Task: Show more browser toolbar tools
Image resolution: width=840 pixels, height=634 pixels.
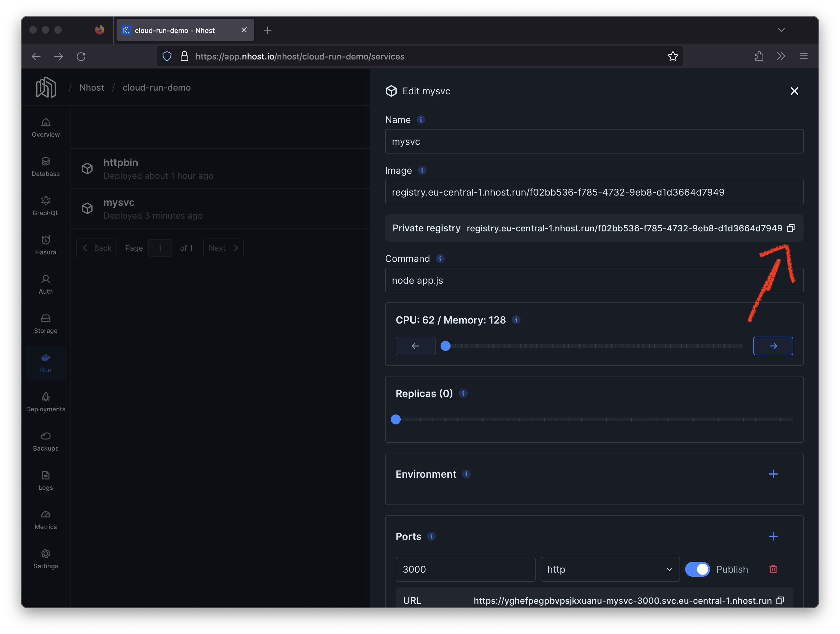Action: tap(781, 57)
